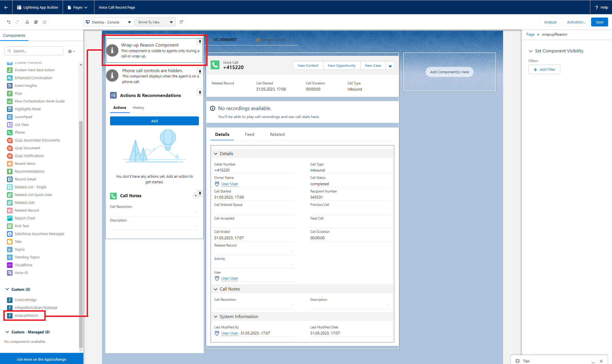The height and width of the screenshot is (364, 612).
Task: Pin icon on Call Notes component
Action: click(x=200, y=193)
